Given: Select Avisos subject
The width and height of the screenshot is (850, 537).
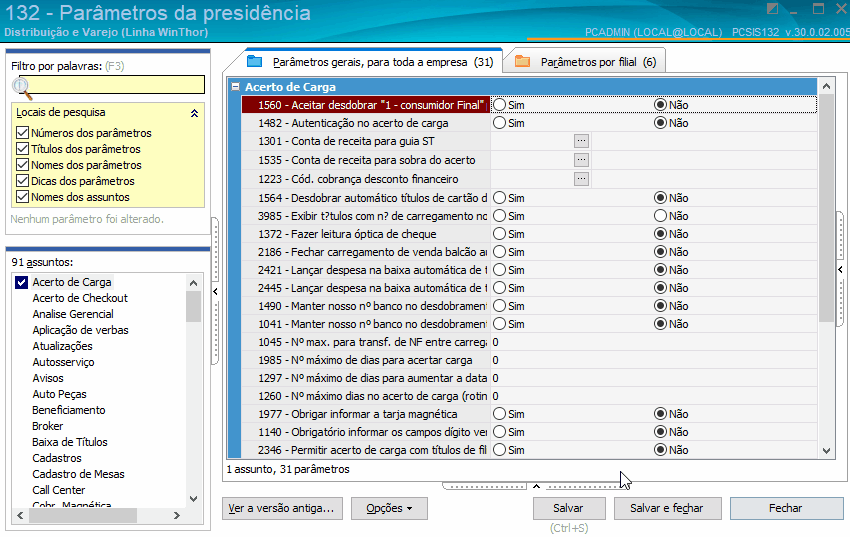Looking at the screenshot, I should [48, 378].
